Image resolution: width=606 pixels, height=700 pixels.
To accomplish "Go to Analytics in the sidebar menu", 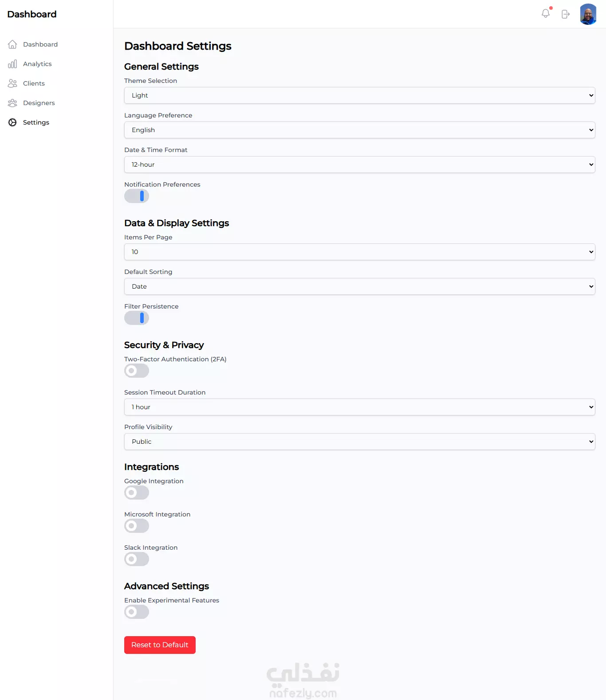I will [x=37, y=64].
